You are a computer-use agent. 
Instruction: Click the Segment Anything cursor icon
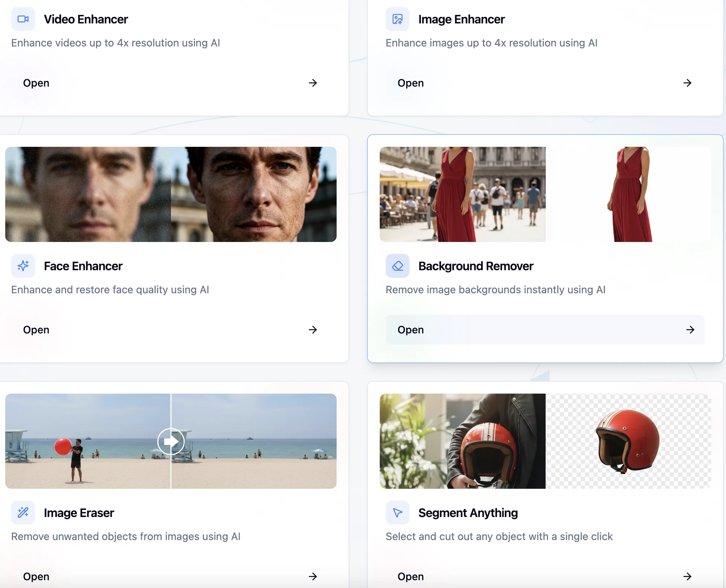(x=398, y=513)
